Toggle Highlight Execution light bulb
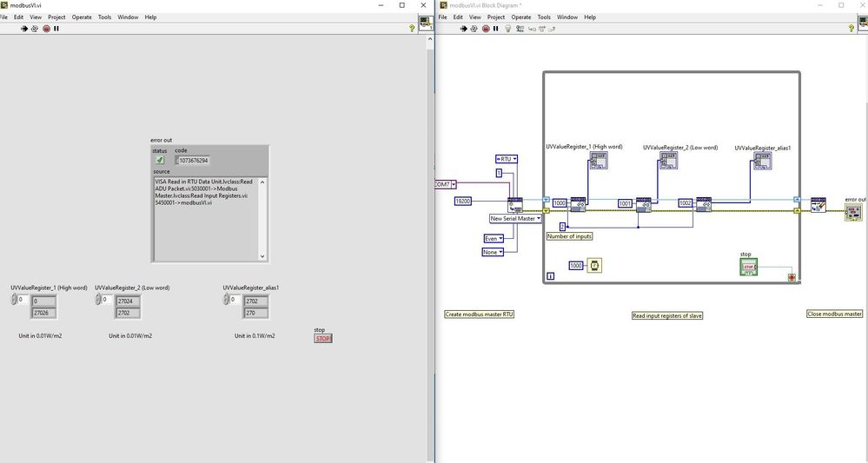This screenshot has height=463, width=868. 508,29
